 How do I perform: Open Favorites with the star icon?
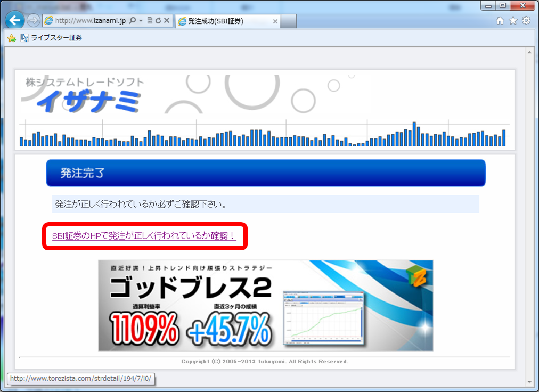coord(513,21)
